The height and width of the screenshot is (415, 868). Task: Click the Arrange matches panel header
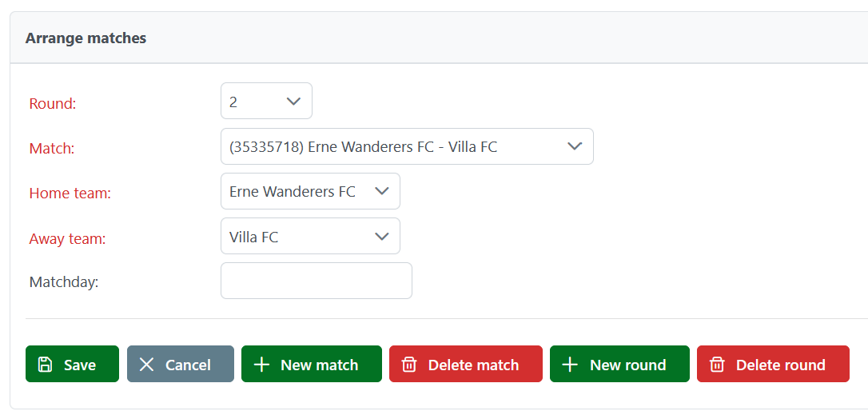pos(86,38)
